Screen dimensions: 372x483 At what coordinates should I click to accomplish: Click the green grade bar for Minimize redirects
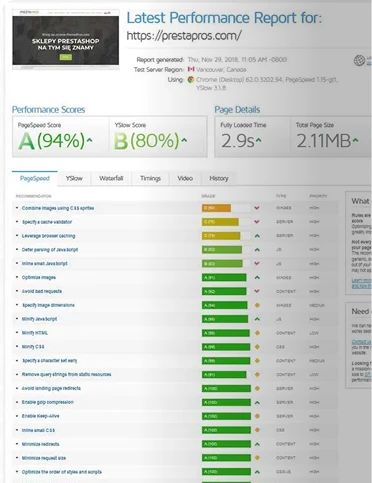tap(226, 444)
